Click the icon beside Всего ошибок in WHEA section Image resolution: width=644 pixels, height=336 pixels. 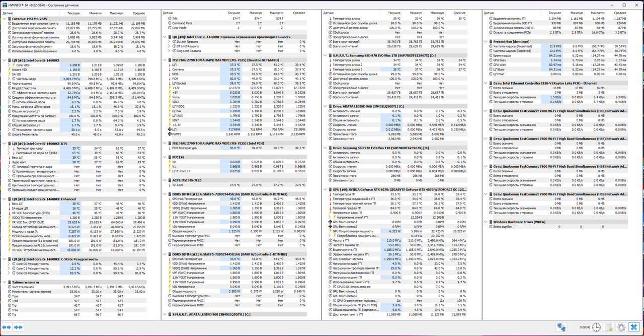(491, 227)
